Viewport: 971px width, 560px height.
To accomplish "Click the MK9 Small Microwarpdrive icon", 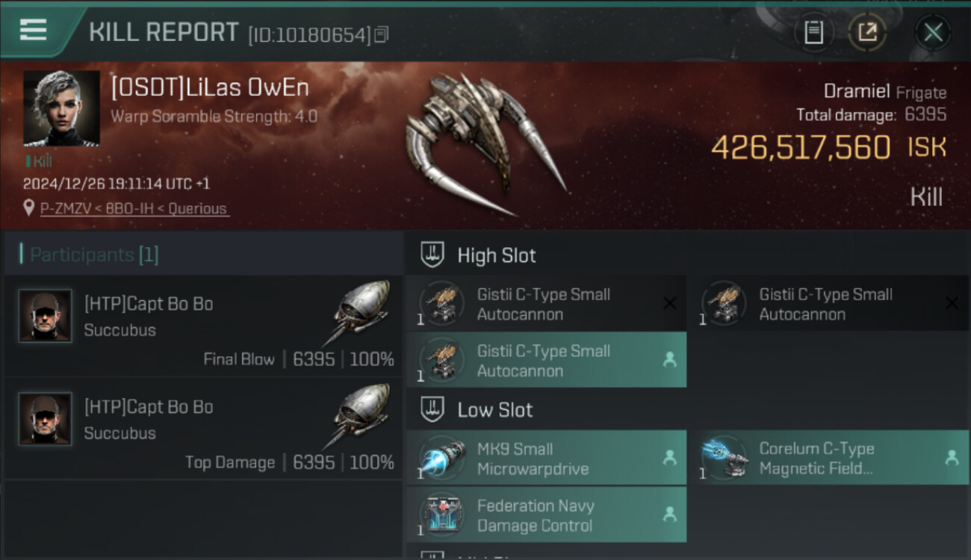I will click(441, 458).
